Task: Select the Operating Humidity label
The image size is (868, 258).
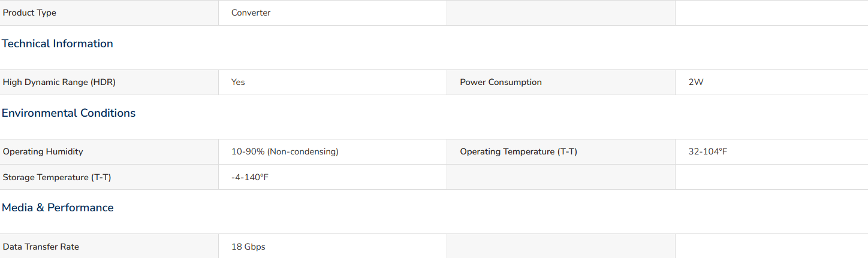Action: (43, 151)
